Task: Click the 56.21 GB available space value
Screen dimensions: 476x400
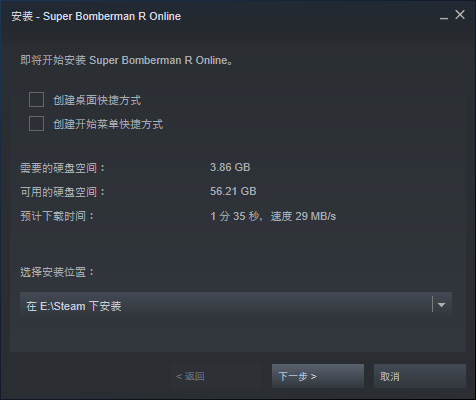Action: coord(233,191)
